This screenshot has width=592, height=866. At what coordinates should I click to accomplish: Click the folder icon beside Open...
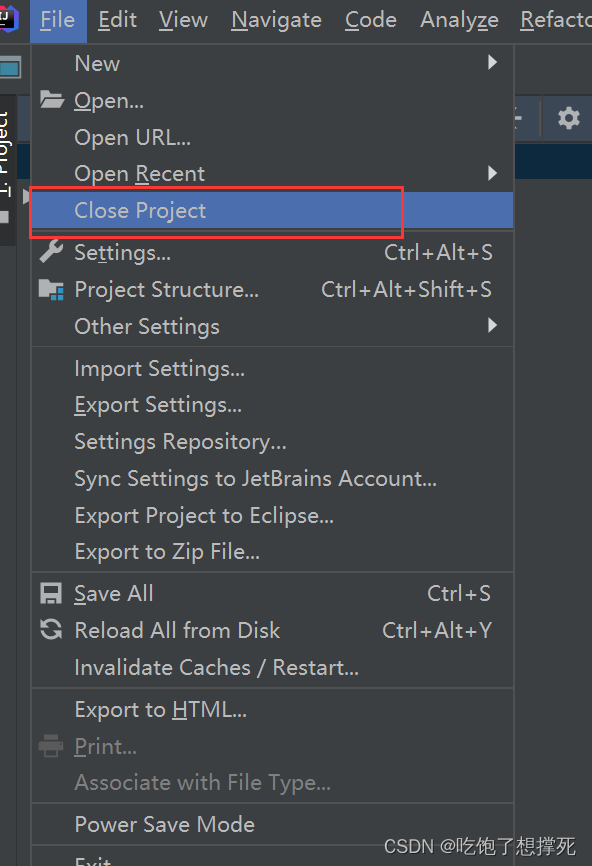click(x=52, y=100)
